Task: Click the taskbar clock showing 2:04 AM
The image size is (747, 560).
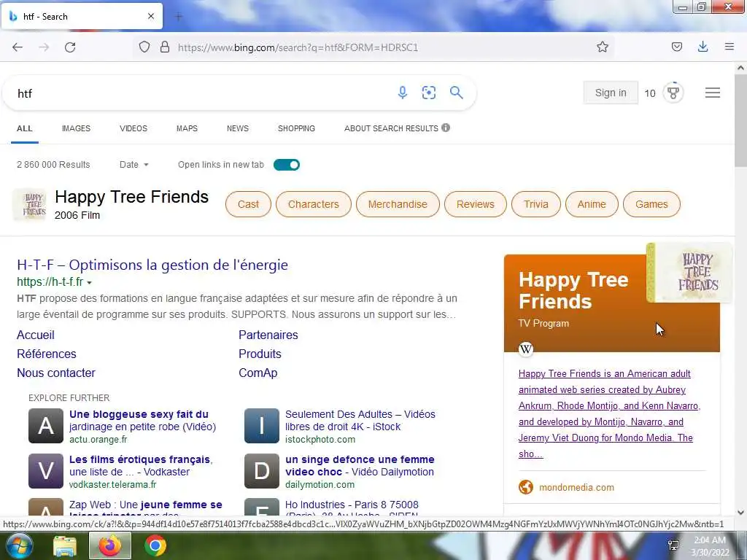Action: coord(710,545)
